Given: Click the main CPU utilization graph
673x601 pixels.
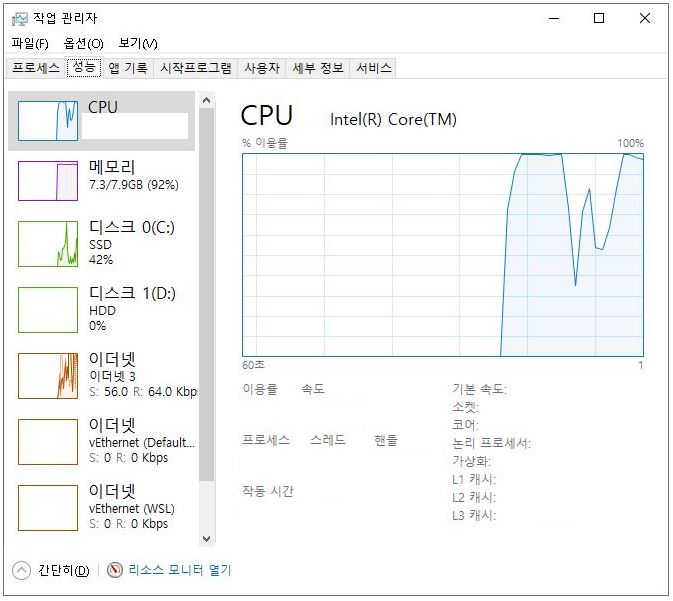Looking at the screenshot, I should tap(443, 255).
